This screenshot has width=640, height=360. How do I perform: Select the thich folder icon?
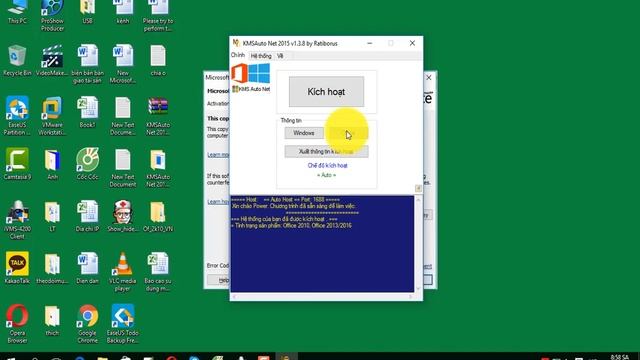click(x=52, y=320)
